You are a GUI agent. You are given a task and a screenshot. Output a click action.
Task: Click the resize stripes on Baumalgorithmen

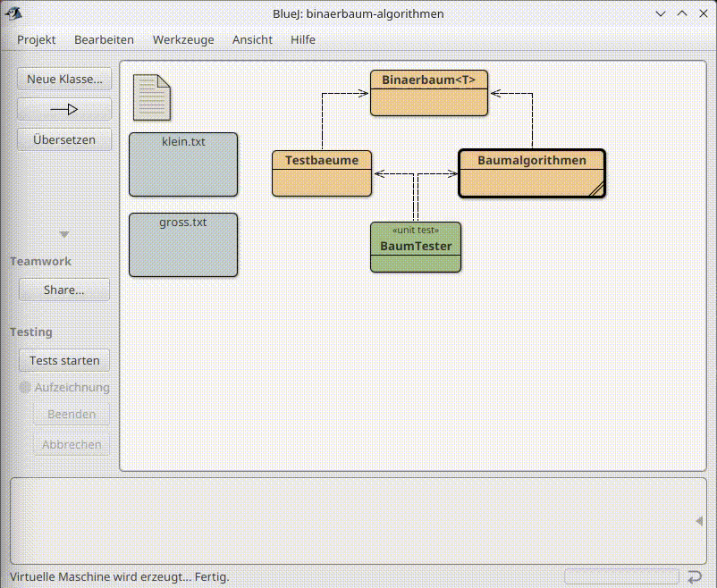click(596, 189)
